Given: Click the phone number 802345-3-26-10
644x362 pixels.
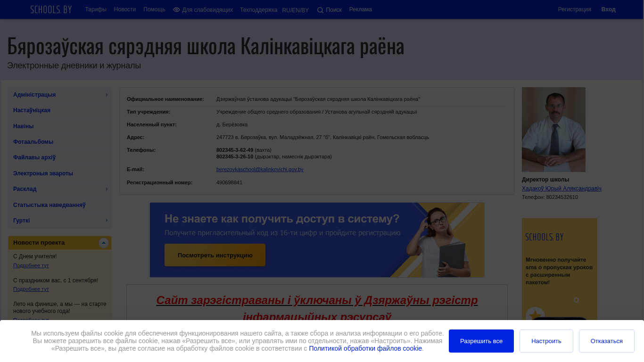Looking at the screenshot, I should pyautogui.click(x=235, y=156).
